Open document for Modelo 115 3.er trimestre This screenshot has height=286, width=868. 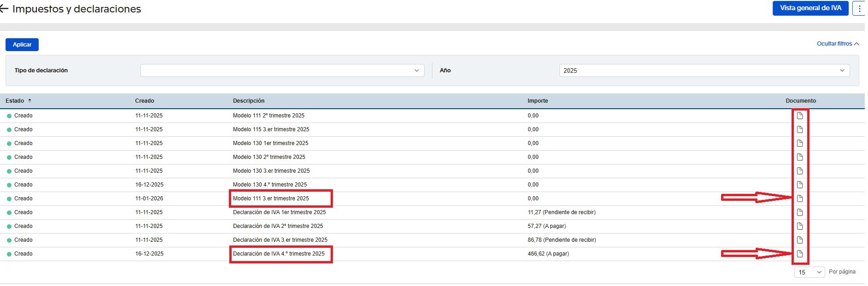[800, 129]
